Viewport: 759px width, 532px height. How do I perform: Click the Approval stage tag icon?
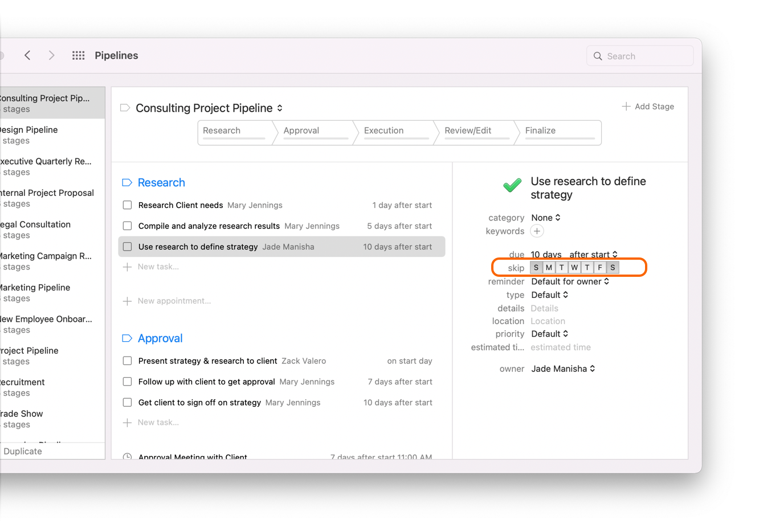(127, 338)
